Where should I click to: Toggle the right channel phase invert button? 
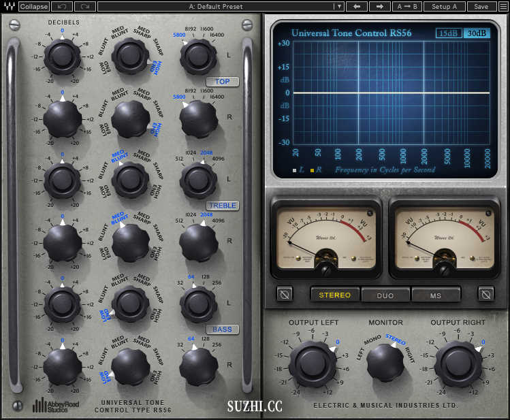(x=486, y=294)
